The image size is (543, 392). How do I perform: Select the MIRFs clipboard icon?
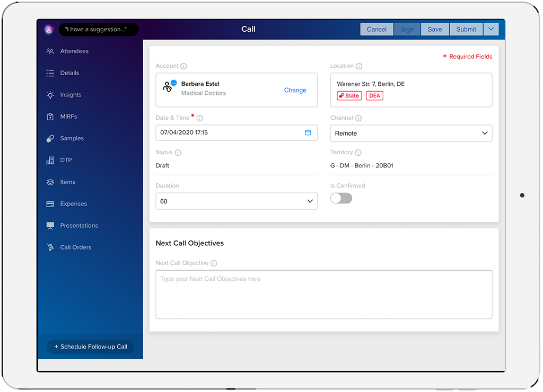(50, 117)
